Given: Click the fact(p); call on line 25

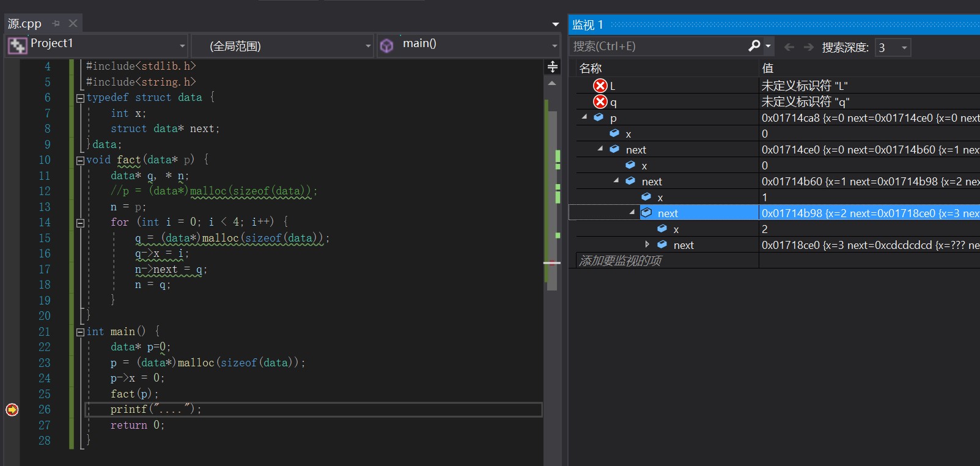Looking at the screenshot, I should [x=134, y=394].
